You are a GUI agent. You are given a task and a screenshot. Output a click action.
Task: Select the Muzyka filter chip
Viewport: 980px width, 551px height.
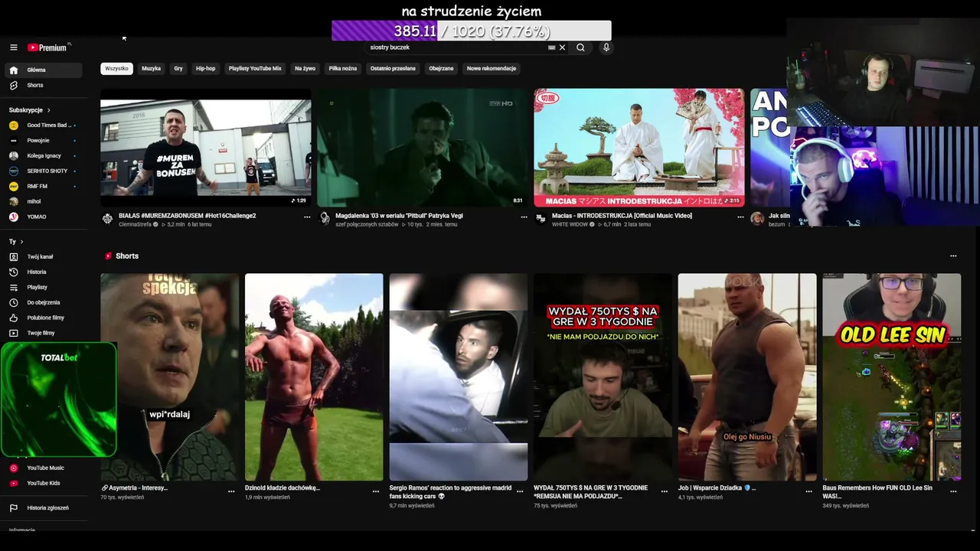pyautogui.click(x=151, y=68)
